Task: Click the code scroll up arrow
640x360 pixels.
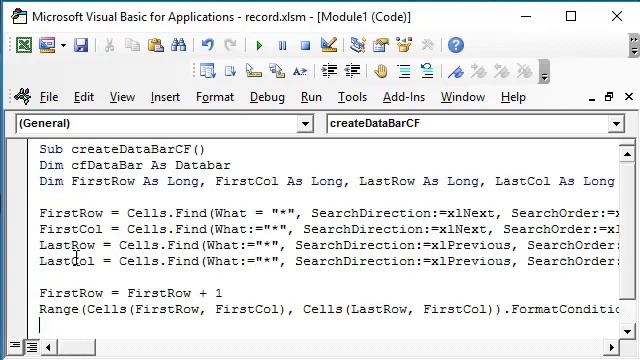Action: (x=627, y=154)
